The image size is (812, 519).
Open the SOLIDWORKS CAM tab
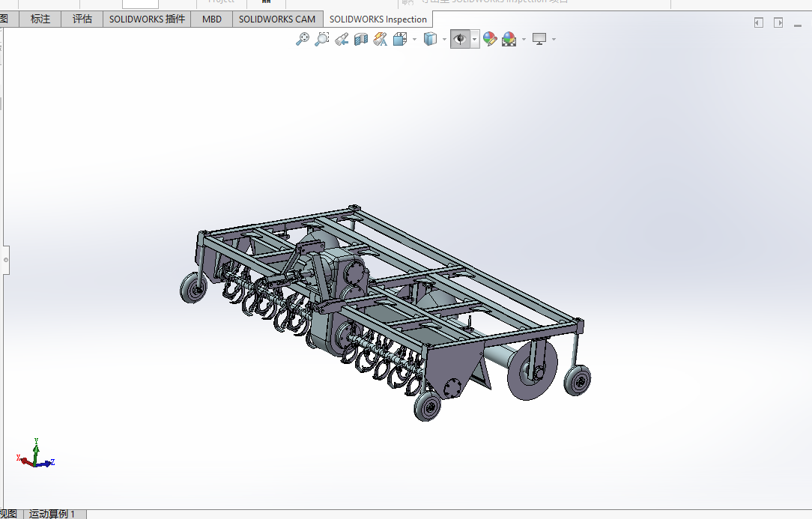coord(277,19)
